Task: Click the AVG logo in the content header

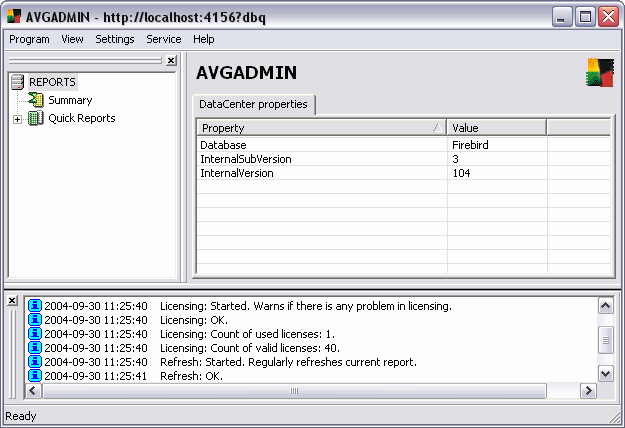Action: (600, 73)
